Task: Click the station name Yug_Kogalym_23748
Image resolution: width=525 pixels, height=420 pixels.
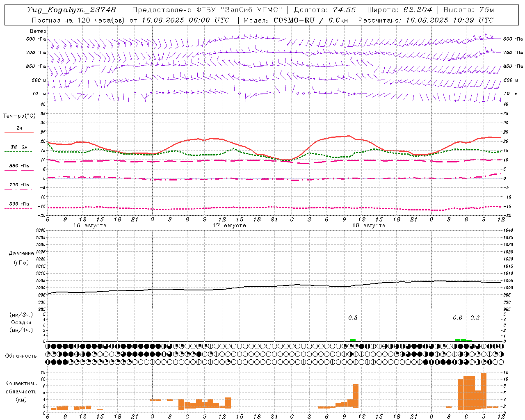Action: coord(71,10)
